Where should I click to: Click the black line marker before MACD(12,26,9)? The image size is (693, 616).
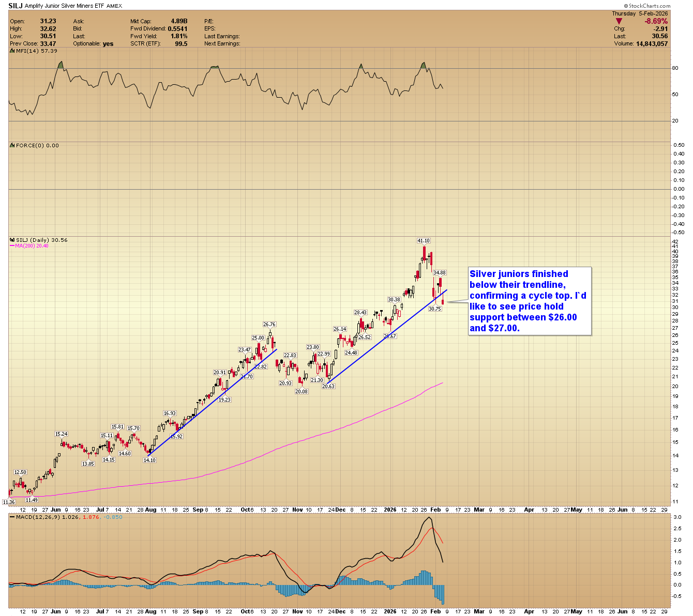(12, 517)
